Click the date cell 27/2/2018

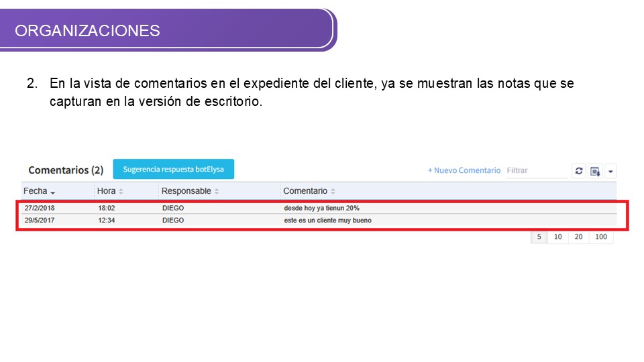(40, 208)
